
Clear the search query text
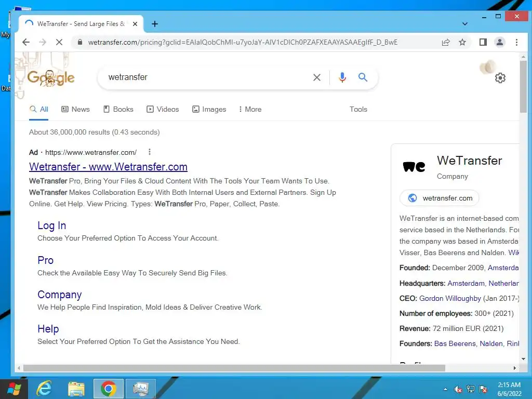pos(317,77)
